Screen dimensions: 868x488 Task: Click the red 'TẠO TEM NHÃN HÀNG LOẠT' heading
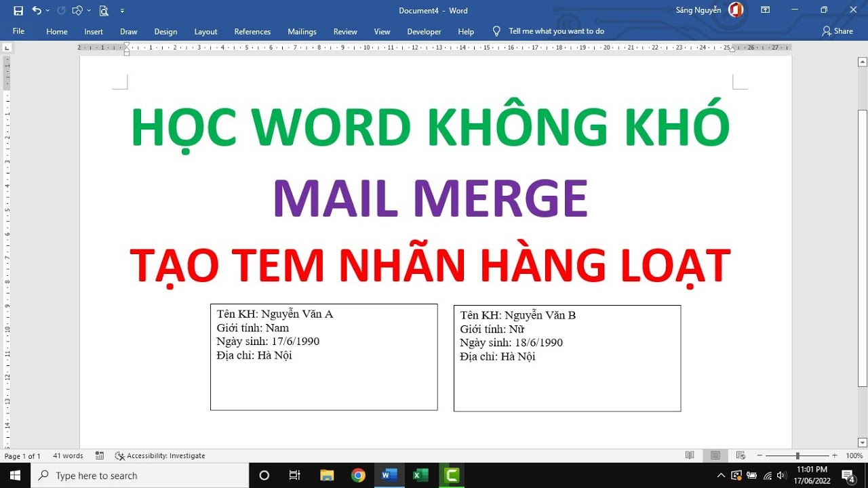431,266
